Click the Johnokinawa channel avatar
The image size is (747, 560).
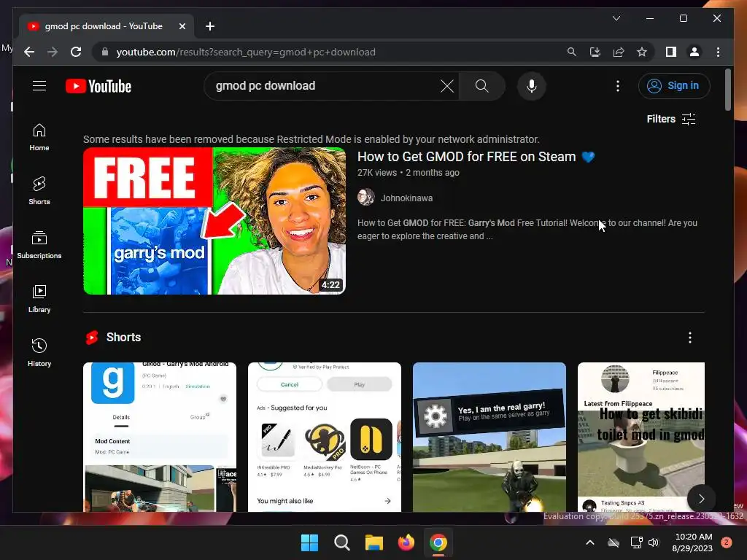click(x=366, y=197)
